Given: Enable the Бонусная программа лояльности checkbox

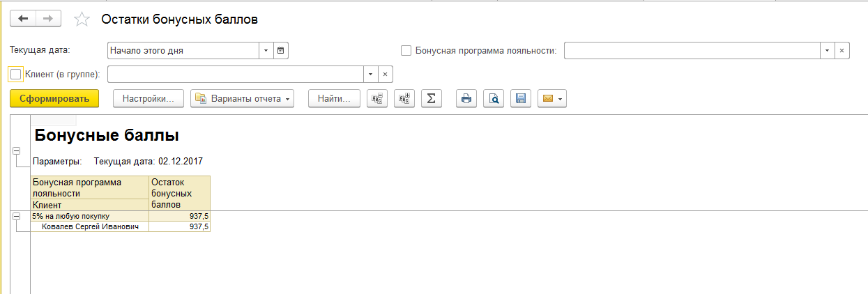Looking at the screenshot, I should [x=406, y=51].
